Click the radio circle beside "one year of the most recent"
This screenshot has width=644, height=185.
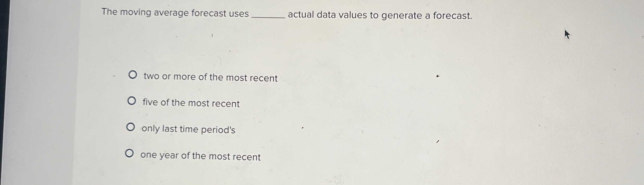[130, 153]
